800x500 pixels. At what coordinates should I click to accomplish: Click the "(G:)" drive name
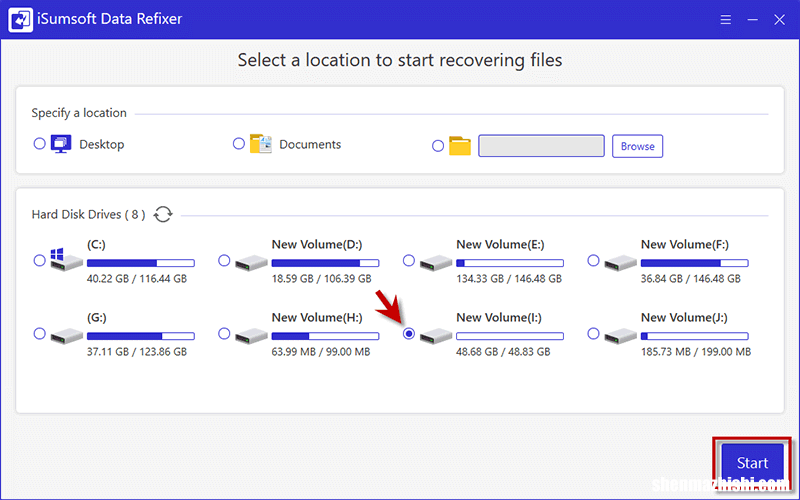pyautogui.click(x=96, y=318)
